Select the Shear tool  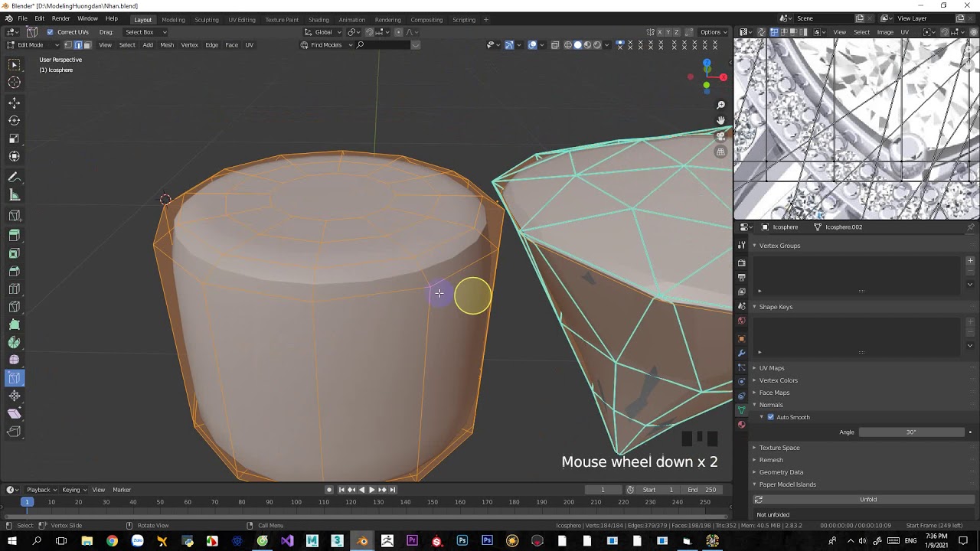point(15,413)
